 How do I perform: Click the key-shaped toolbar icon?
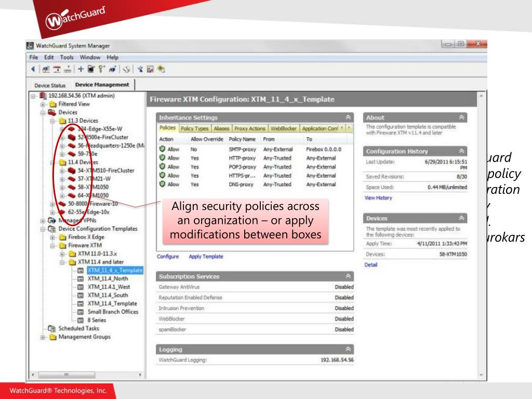(101, 69)
